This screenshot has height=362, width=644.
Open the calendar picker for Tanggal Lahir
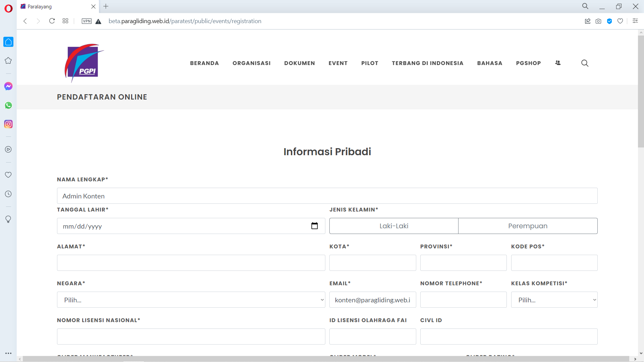click(x=314, y=226)
